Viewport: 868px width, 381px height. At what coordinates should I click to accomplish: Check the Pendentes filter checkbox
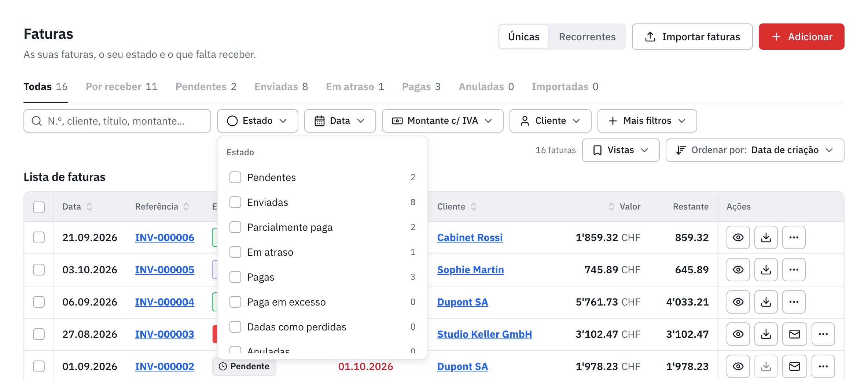(x=235, y=177)
